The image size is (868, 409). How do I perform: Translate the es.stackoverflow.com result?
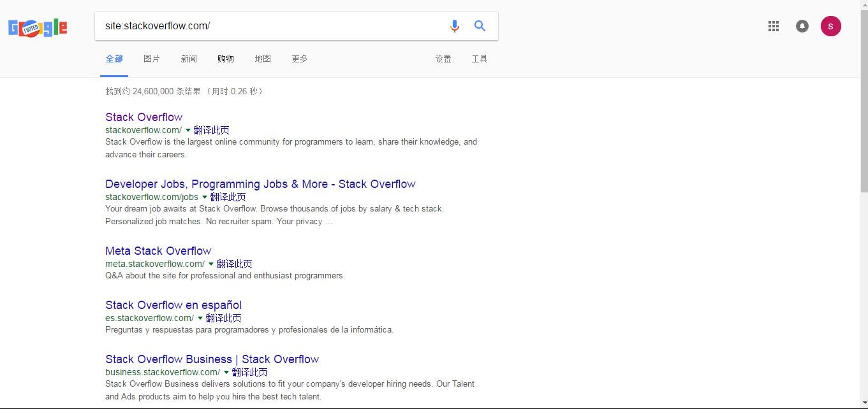click(223, 318)
